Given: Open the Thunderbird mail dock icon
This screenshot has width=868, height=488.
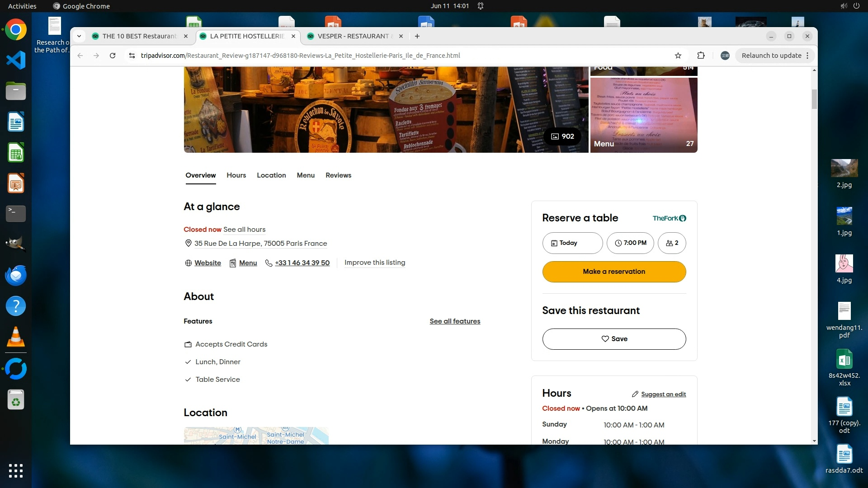Looking at the screenshot, I should point(16,275).
